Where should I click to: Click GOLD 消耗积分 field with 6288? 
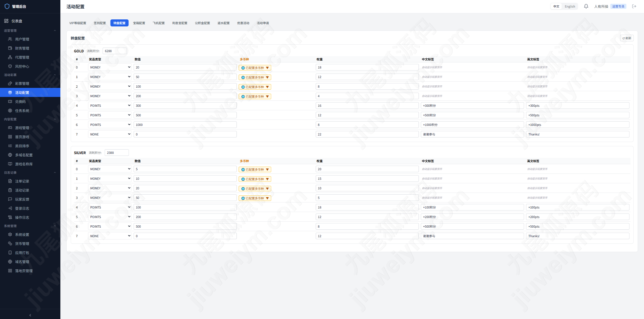114,51
